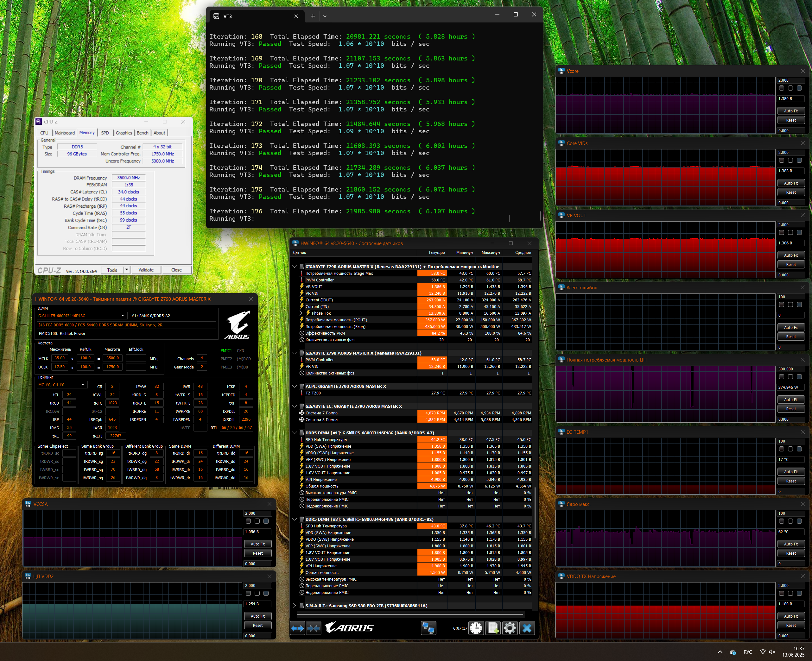This screenshot has height=661, width=812.
Task: Click the volume muted icon in the system tray
Action: pyautogui.click(x=772, y=652)
